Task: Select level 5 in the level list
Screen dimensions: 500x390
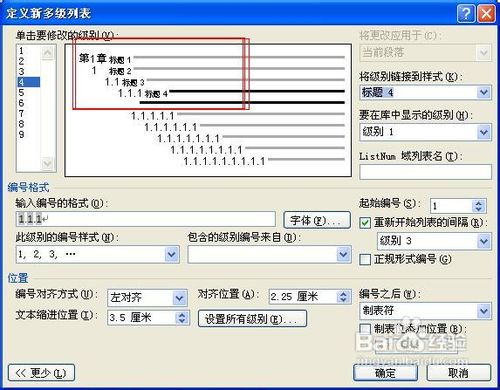Action: (21, 93)
